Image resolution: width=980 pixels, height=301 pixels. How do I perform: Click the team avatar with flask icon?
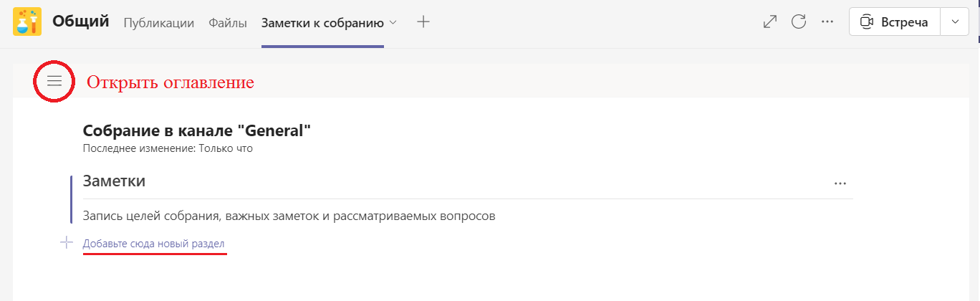point(27,21)
